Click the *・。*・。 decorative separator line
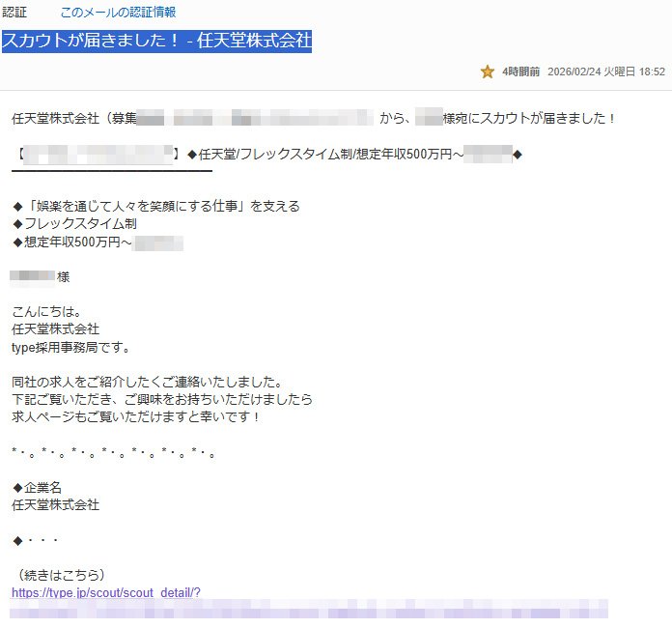 click(x=113, y=452)
